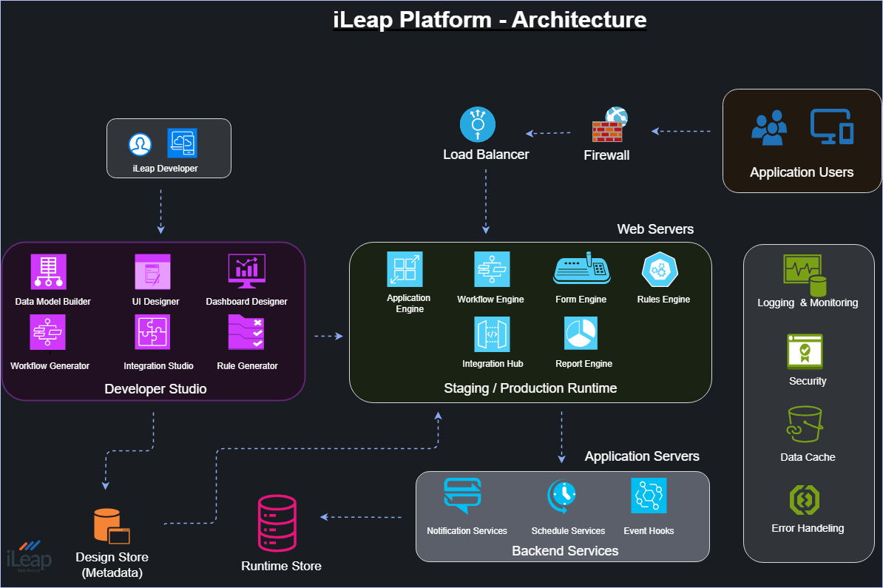Click the Integration Studio puzzle icon

tap(152, 332)
